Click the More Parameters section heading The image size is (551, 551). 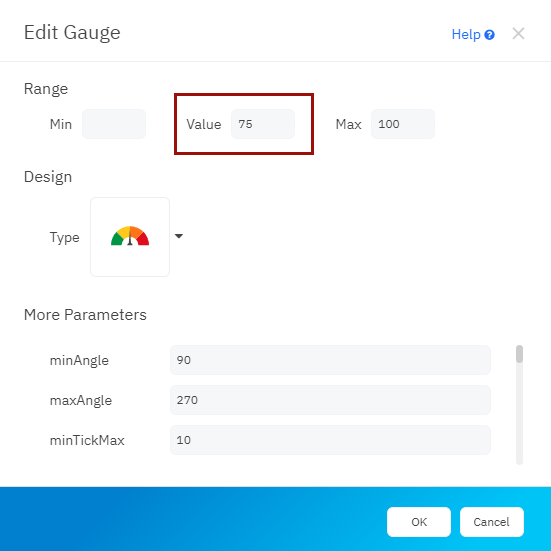pos(85,315)
